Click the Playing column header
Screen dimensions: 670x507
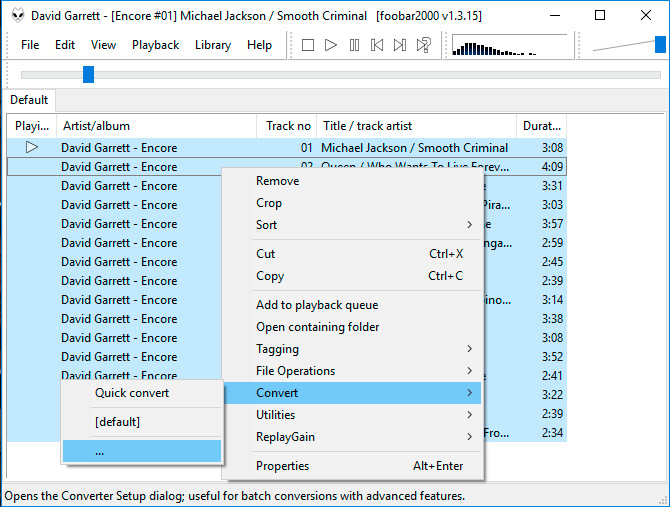(x=32, y=126)
